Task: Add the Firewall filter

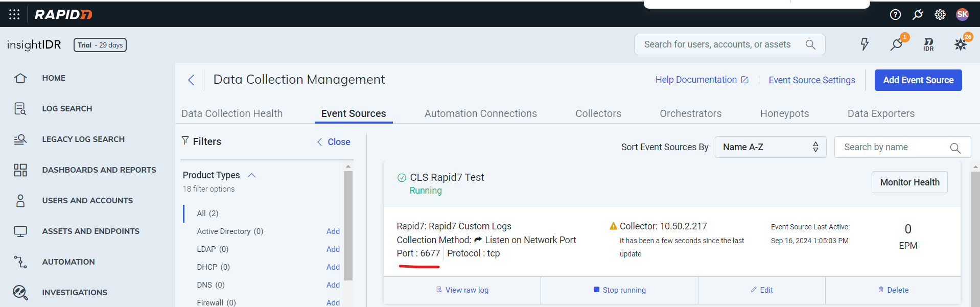Action: (x=333, y=302)
